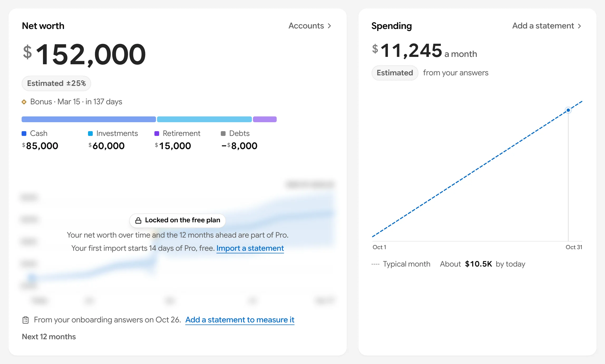605x364 pixels.
Task: Select the cyan Investments bar segment
Action: (x=204, y=119)
